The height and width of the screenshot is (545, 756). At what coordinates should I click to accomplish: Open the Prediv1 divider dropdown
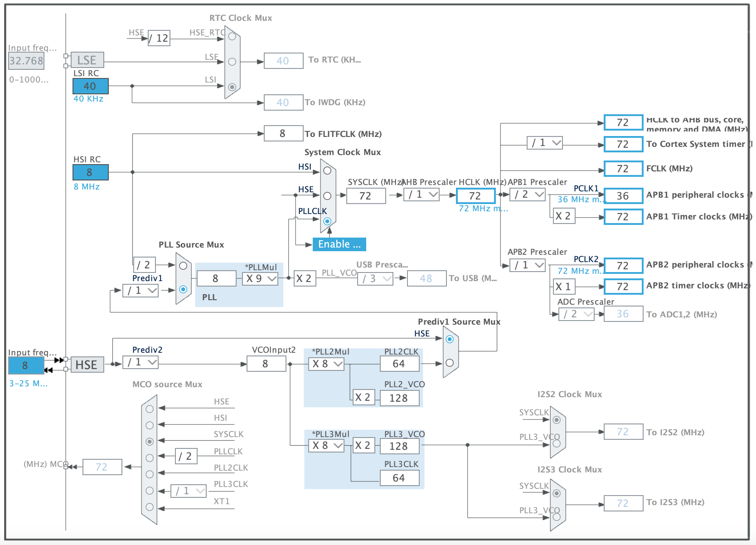[141, 291]
